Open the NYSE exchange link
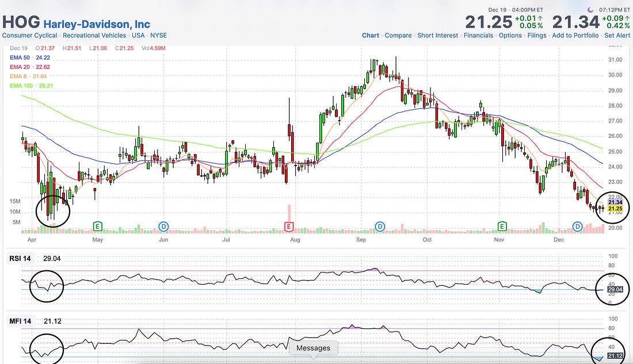The image size is (633, 364). pyautogui.click(x=159, y=36)
